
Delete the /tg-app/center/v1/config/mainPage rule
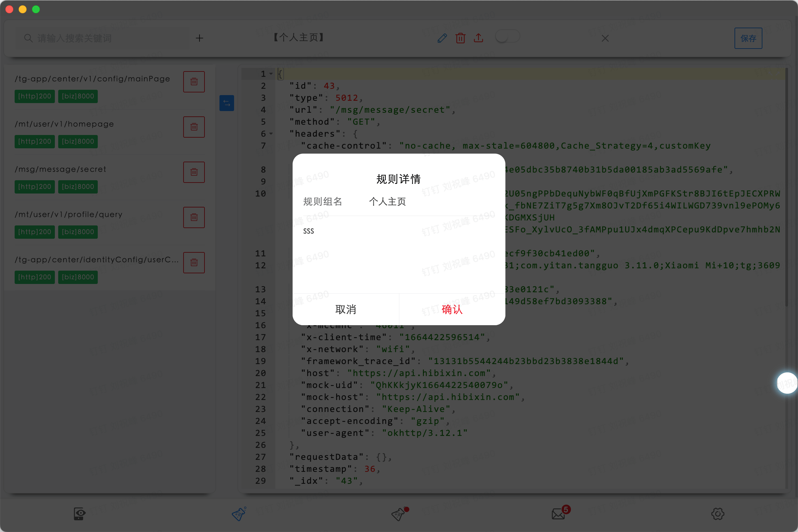tap(194, 82)
